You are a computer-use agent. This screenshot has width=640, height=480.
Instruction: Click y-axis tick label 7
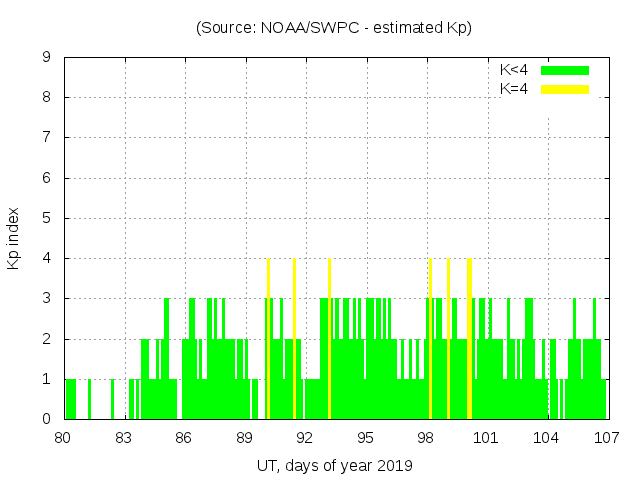[x=47, y=138]
